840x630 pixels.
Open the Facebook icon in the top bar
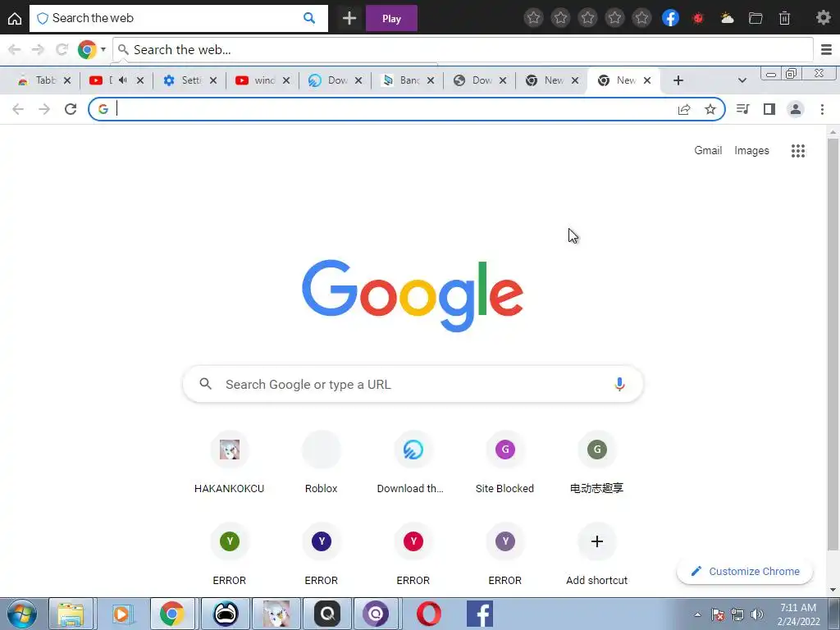tap(670, 18)
